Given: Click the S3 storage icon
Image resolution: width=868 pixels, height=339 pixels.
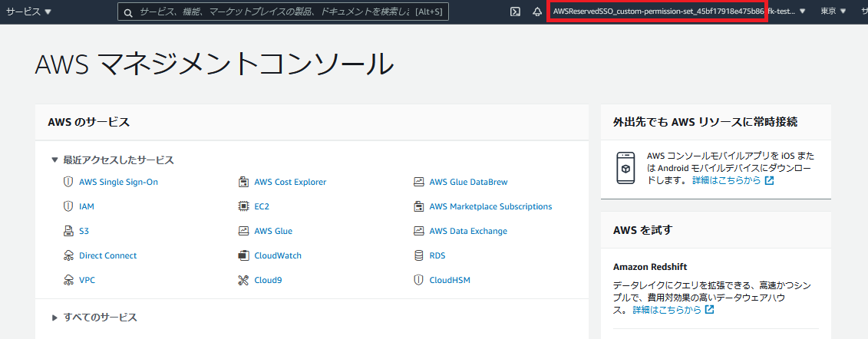Looking at the screenshot, I should [x=68, y=231].
